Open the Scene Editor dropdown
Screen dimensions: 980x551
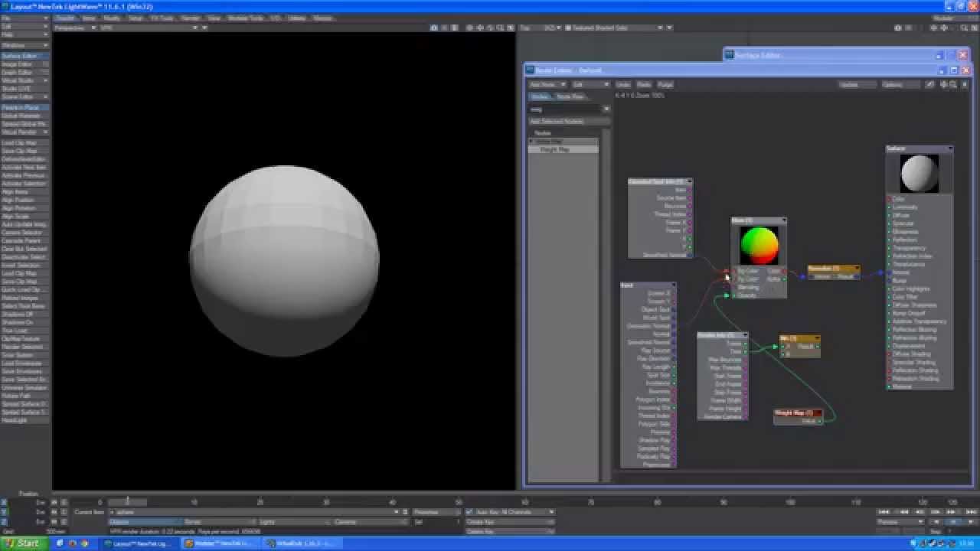[24, 97]
